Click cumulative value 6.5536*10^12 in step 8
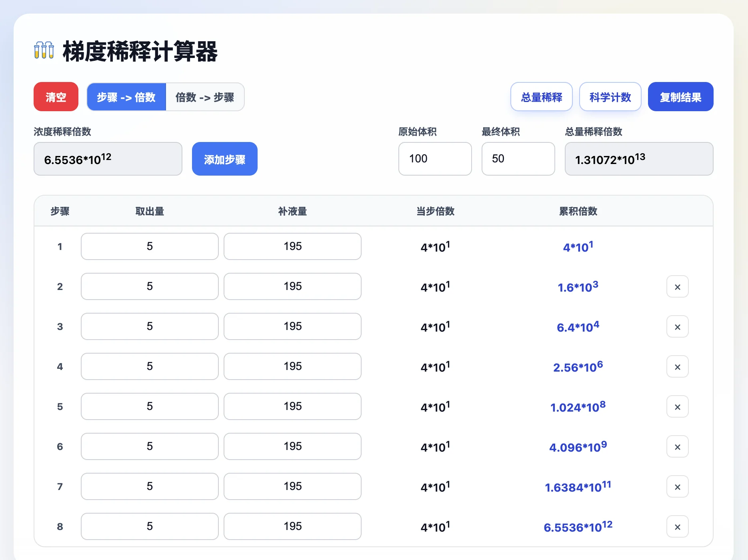 pyautogui.click(x=578, y=526)
